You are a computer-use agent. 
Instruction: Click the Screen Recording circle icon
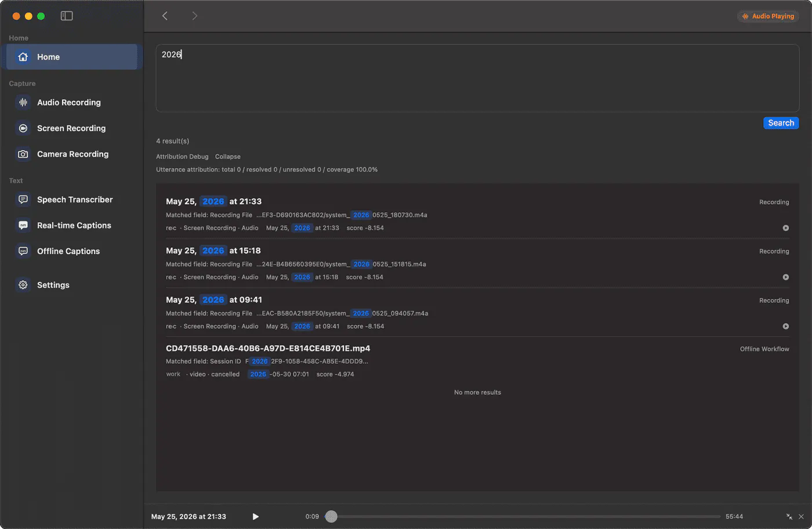(23, 128)
